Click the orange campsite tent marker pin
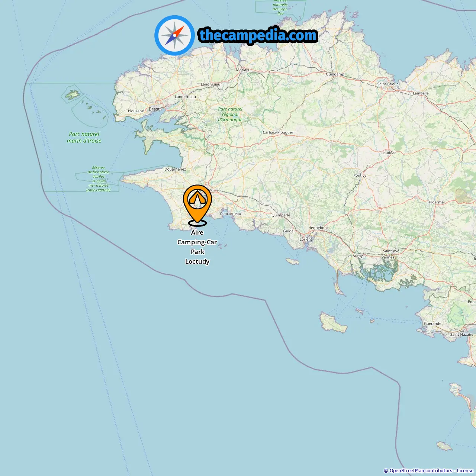This screenshot has height=476, width=476. coord(197,205)
